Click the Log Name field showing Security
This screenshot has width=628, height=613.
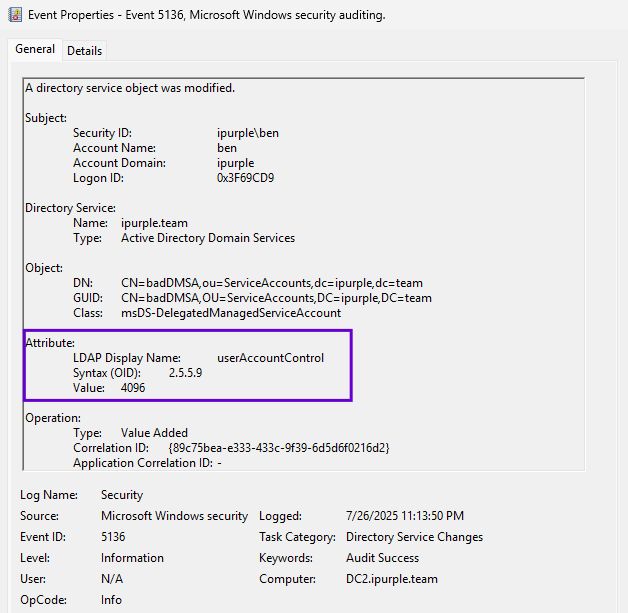pos(122,495)
